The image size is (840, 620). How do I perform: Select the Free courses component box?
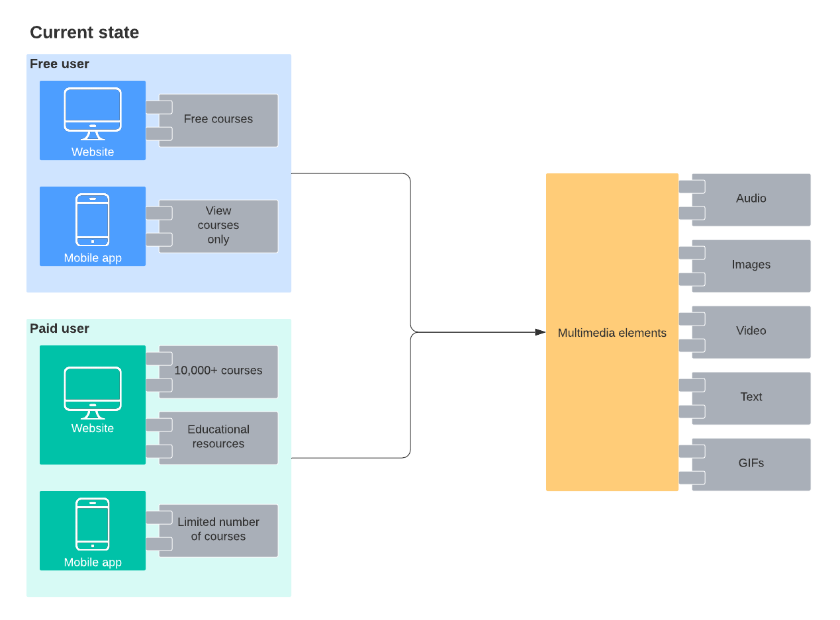(218, 120)
